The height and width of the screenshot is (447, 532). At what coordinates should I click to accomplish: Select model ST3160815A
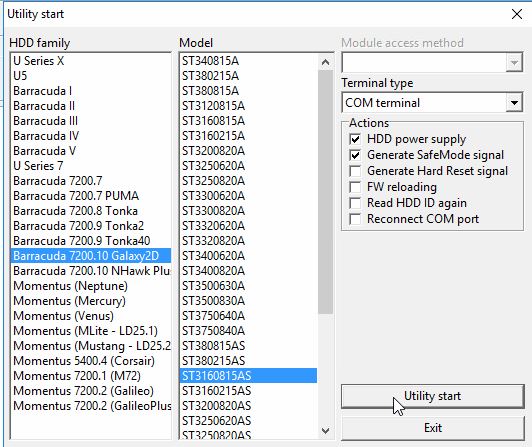[x=249, y=121]
